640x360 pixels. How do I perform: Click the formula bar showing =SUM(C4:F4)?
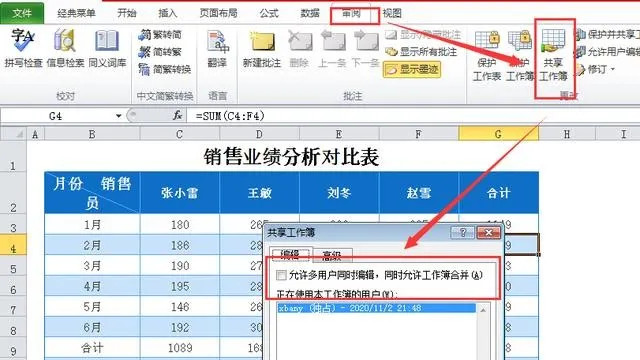(x=413, y=116)
